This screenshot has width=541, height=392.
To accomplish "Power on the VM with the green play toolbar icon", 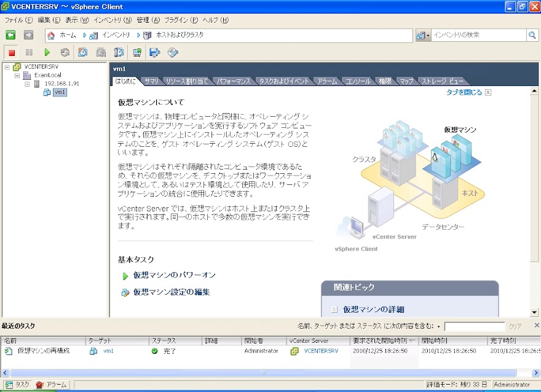I will 47,52.
